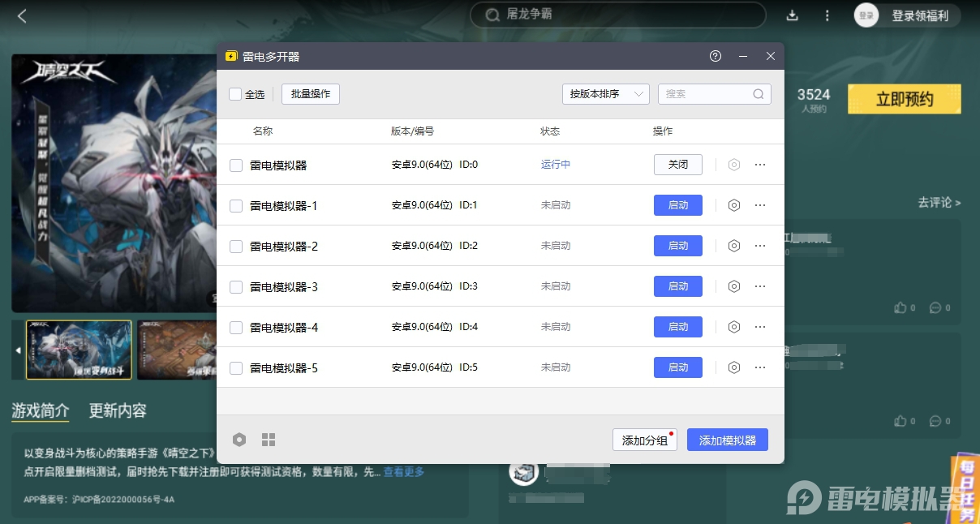Click the download icon in top bar
The height and width of the screenshot is (524, 980).
coord(793,15)
